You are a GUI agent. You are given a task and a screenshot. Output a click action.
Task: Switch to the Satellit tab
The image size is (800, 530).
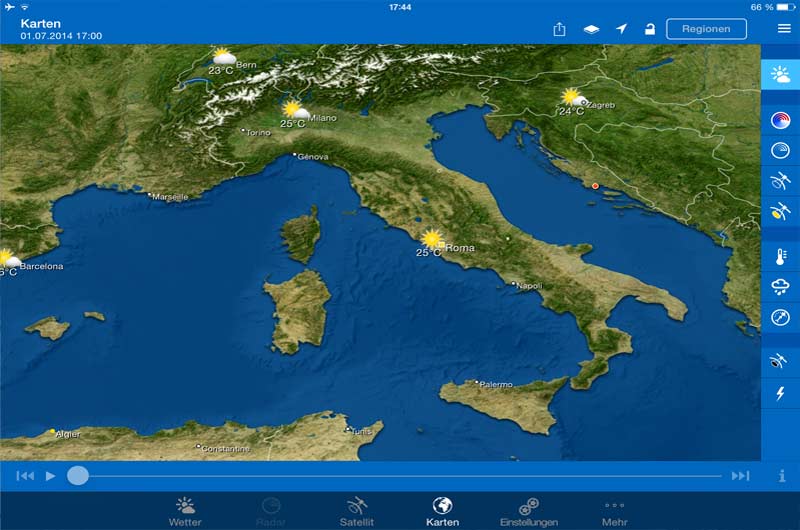coord(357,511)
